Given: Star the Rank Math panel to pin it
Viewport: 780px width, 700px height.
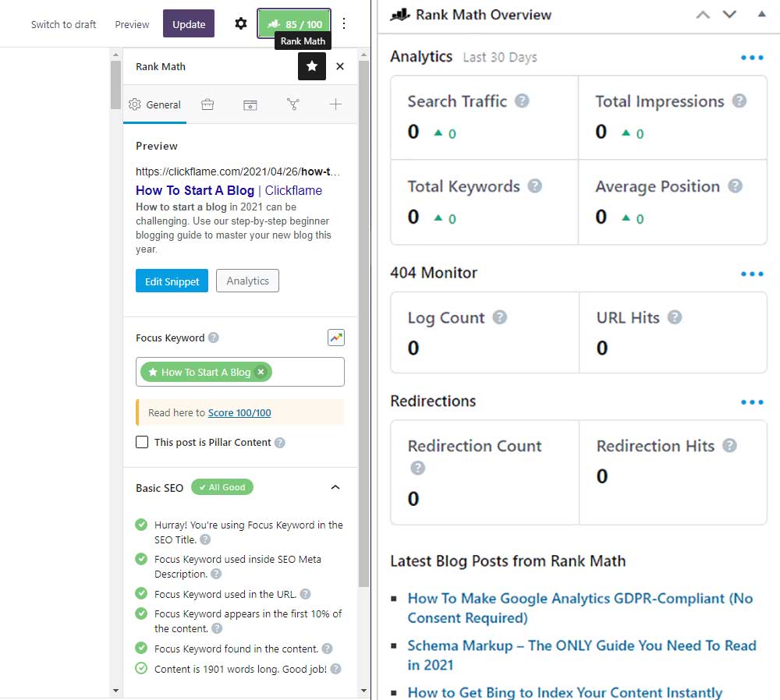Looking at the screenshot, I should pyautogui.click(x=312, y=66).
